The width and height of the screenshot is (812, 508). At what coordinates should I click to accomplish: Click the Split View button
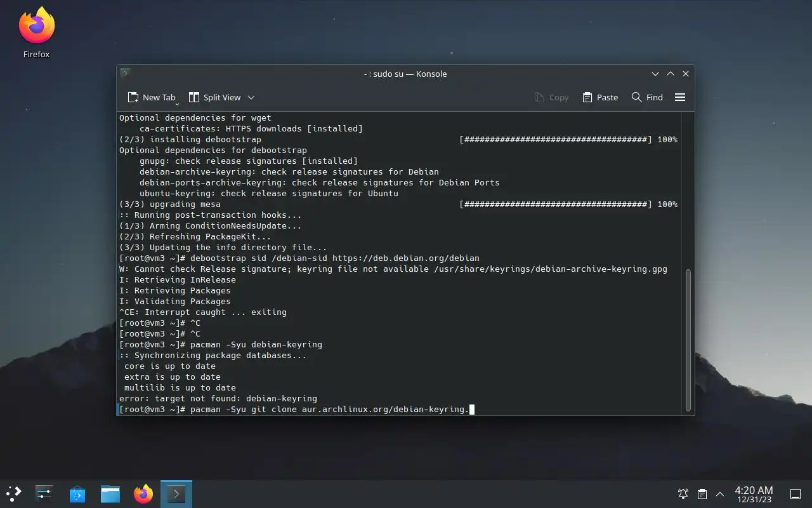(215, 97)
